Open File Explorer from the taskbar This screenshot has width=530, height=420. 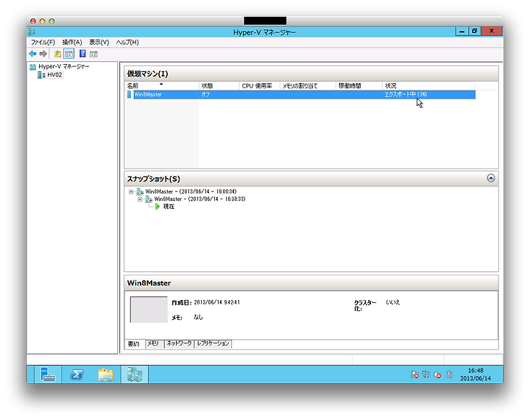pos(106,374)
